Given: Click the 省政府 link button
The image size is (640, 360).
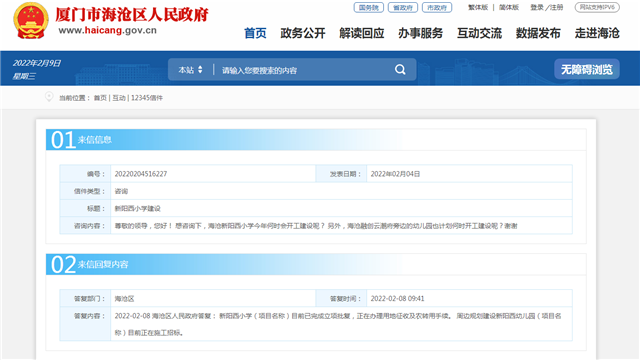Looking at the screenshot, I should click(x=403, y=7).
